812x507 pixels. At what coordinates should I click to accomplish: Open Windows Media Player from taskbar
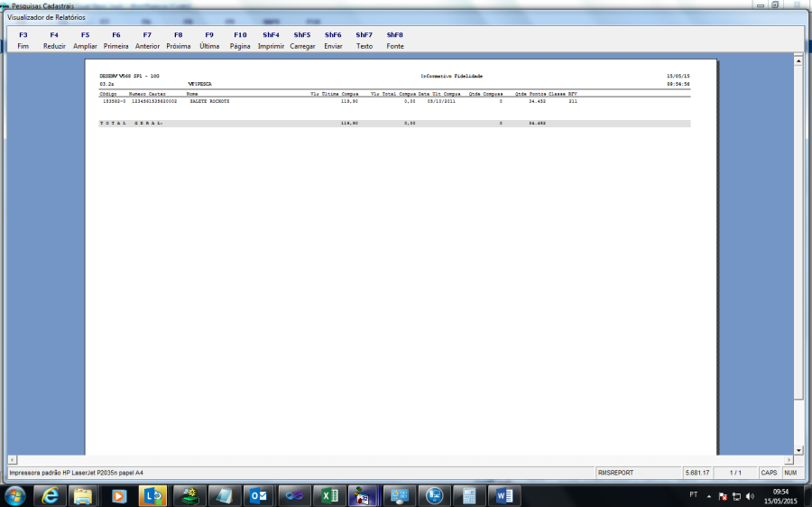tap(118, 496)
